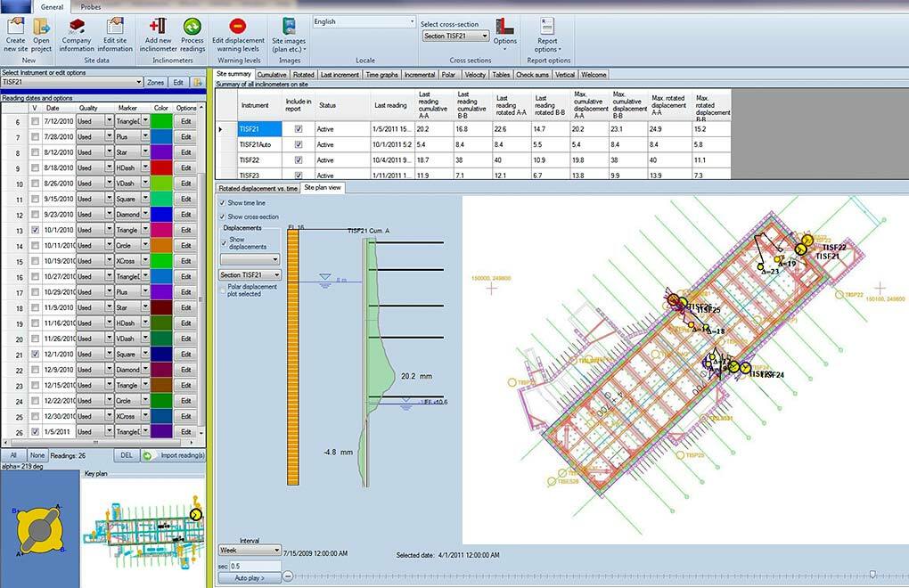This screenshot has height=588, width=909.
Task: Expand the English locale dropdown
Action: (412, 21)
